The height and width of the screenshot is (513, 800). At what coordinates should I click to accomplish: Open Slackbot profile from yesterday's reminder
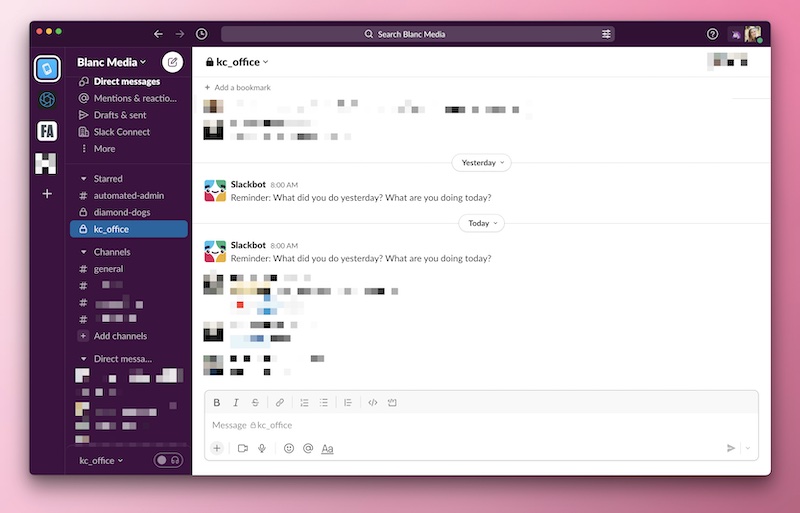(x=248, y=184)
